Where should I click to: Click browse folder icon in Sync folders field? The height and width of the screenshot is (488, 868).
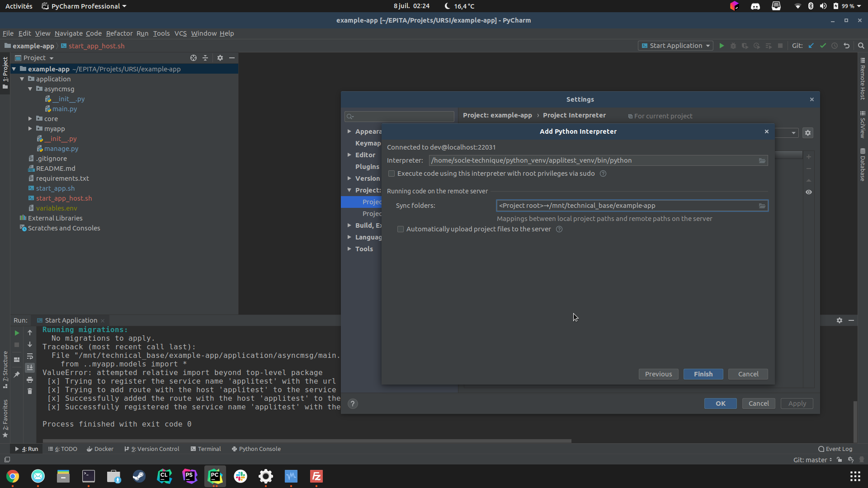point(762,206)
